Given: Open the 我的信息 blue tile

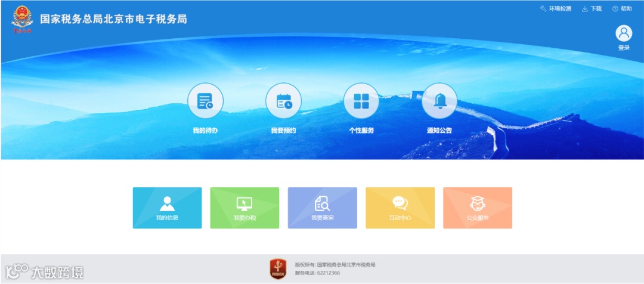Looking at the screenshot, I should 167,208.
